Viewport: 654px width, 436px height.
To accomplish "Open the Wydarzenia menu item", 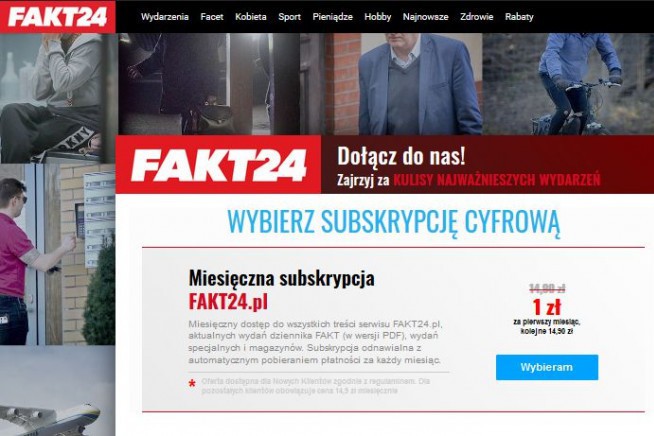I will (x=164, y=17).
